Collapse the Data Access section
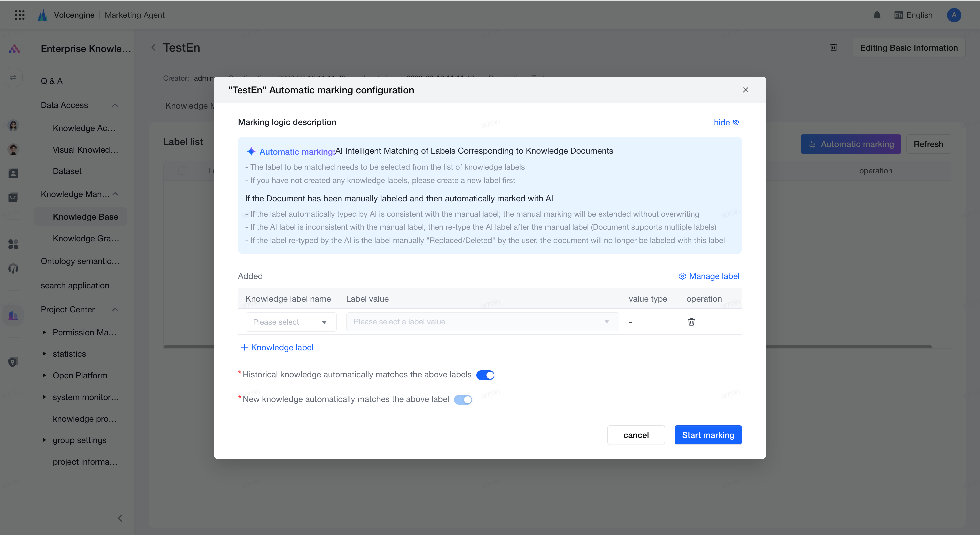Viewport: 980px width, 535px height. click(x=115, y=105)
